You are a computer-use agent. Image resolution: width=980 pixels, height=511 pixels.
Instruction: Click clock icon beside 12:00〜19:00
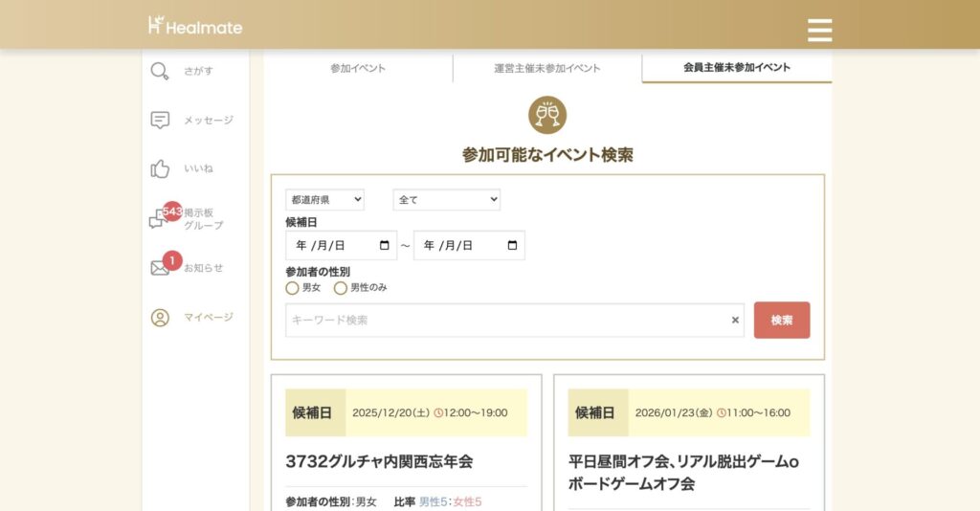point(438,413)
